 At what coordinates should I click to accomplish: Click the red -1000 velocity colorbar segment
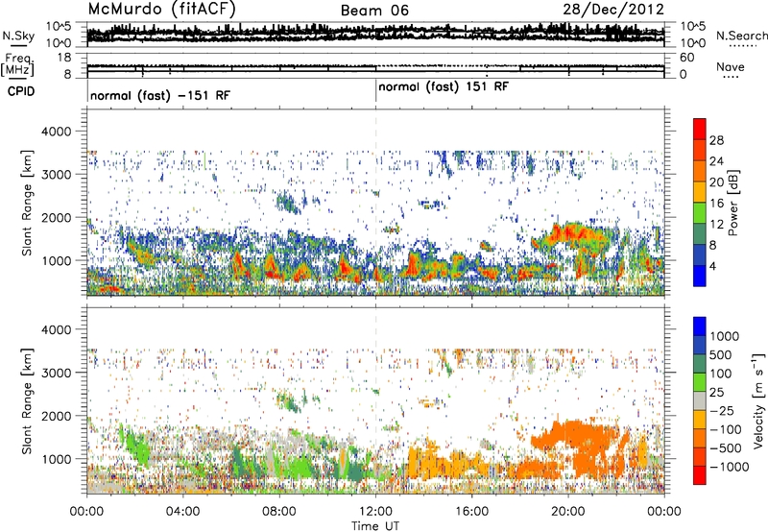pyautogui.click(x=700, y=475)
